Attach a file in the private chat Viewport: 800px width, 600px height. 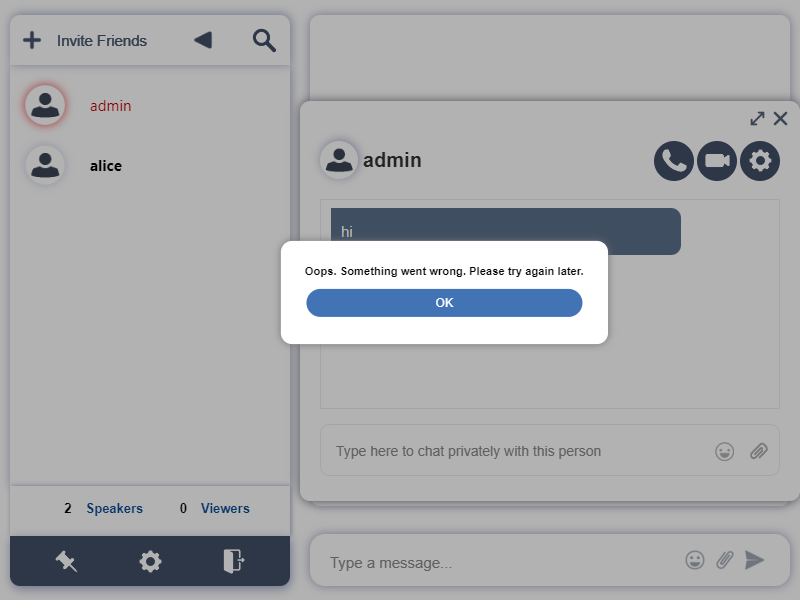point(759,450)
